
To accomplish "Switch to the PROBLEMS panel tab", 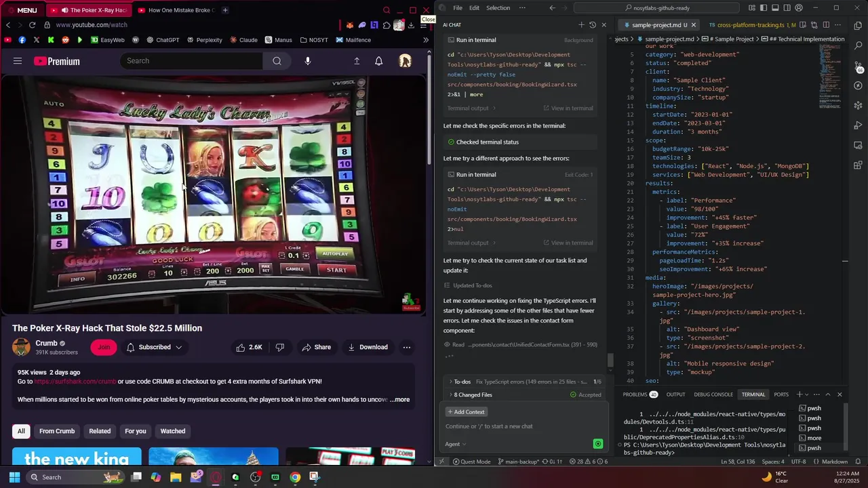I will pyautogui.click(x=640, y=394).
